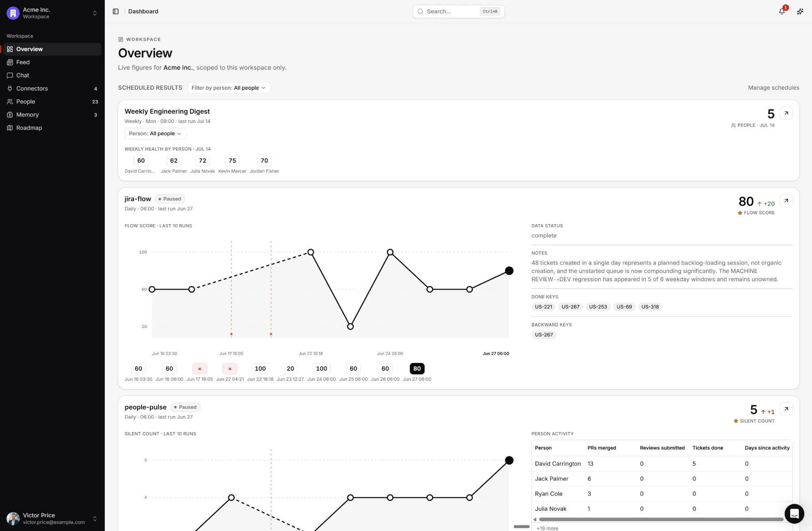
Task: Select the Jun 16 03:30 run chip
Action: (x=138, y=369)
